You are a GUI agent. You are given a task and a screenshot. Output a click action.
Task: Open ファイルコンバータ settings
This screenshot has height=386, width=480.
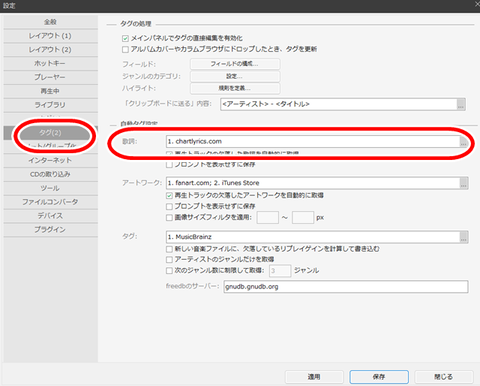pyautogui.click(x=50, y=202)
